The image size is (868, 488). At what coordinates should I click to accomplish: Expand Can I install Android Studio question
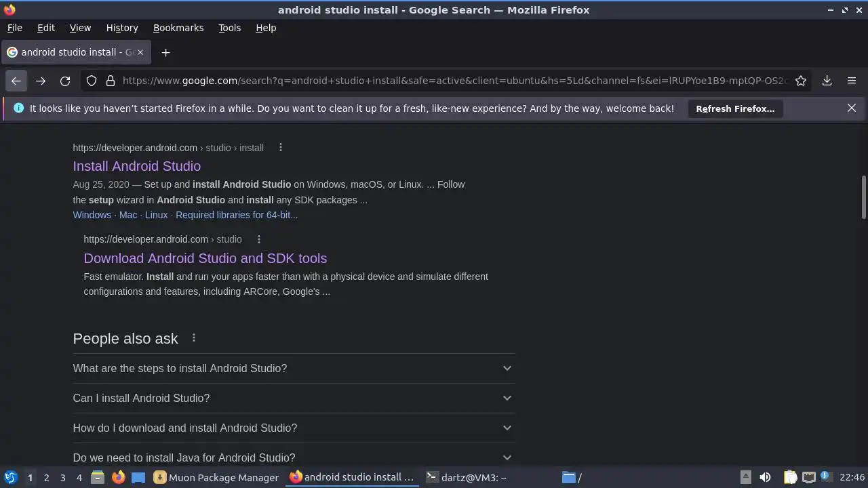point(294,398)
